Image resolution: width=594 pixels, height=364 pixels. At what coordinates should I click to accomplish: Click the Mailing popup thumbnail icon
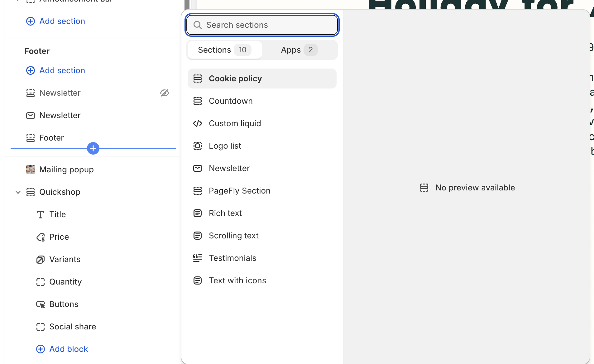click(31, 170)
